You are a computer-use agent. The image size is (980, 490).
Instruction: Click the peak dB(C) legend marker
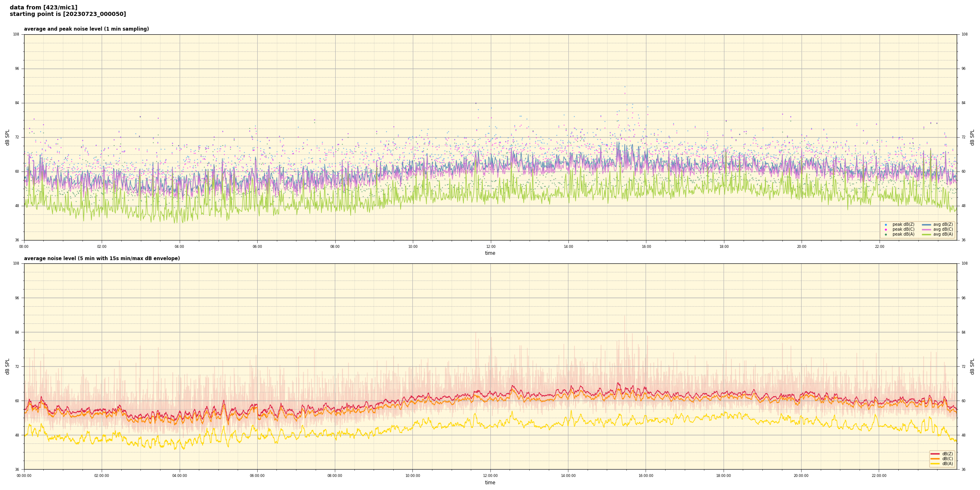(886, 229)
